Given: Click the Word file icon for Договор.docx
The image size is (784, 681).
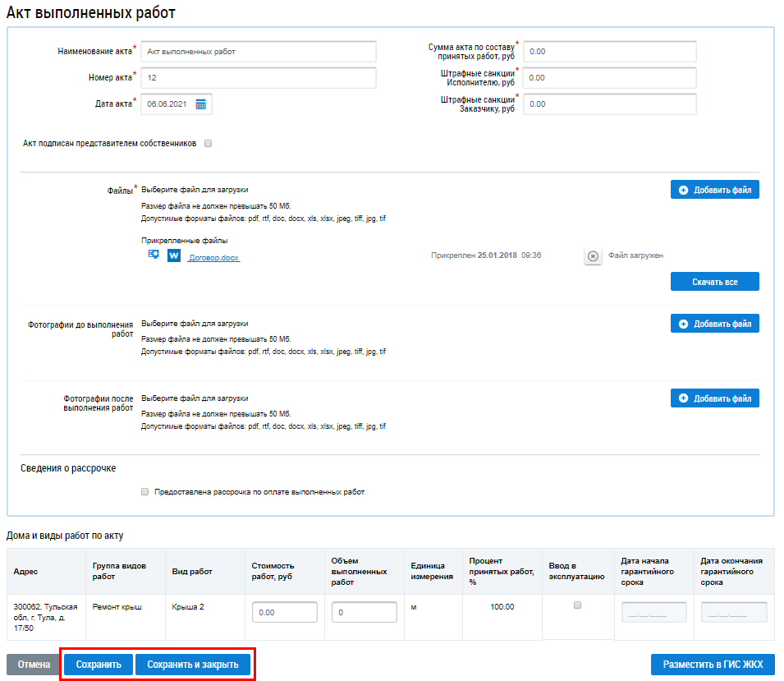Looking at the screenshot, I should pos(174,256).
